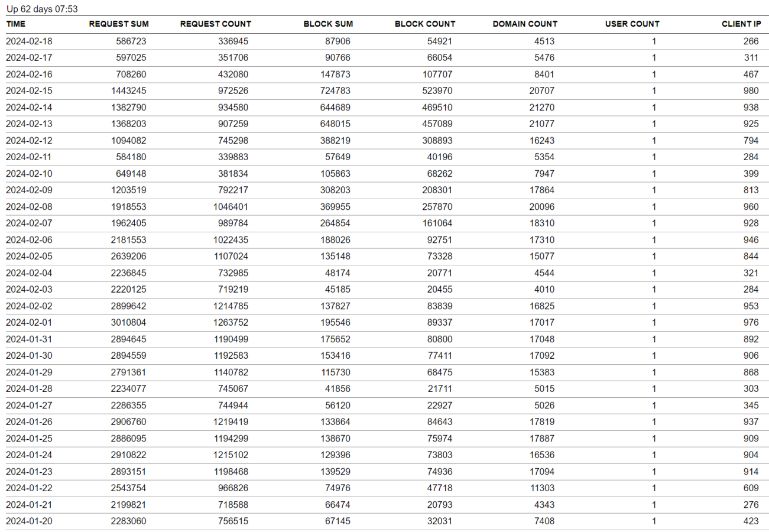The height and width of the screenshot is (532, 769).
Task: Select the 2024-02-18 date cell
Action: (30, 41)
